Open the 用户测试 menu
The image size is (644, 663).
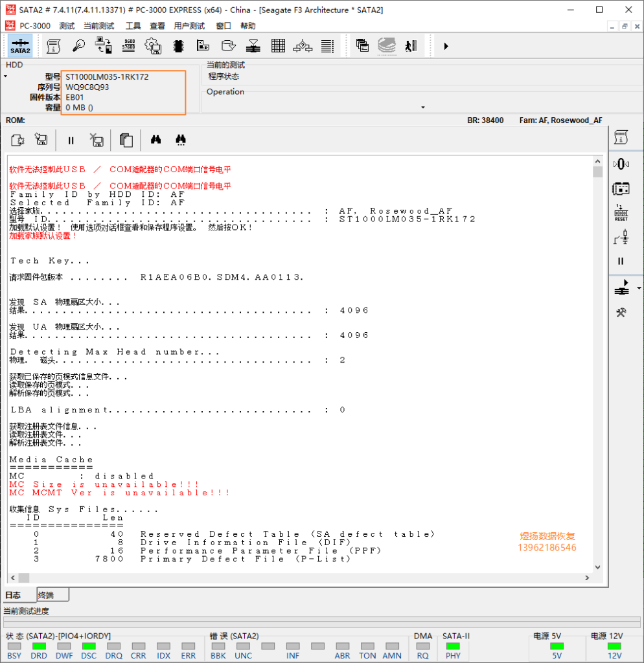(190, 26)
